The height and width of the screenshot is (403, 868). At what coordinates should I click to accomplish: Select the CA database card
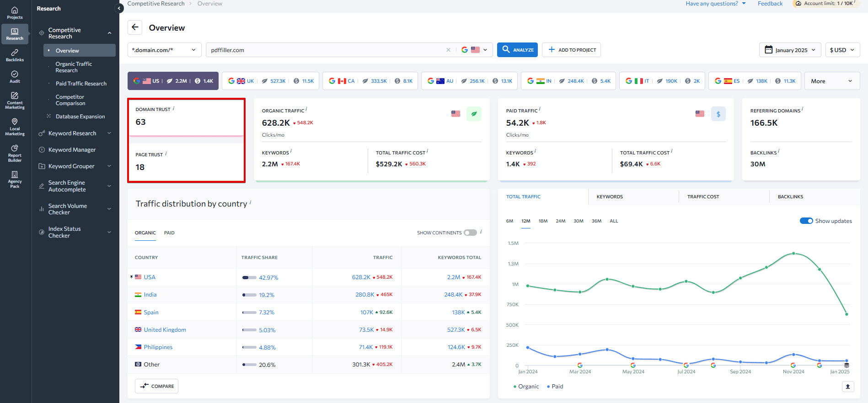click(370, 81)
